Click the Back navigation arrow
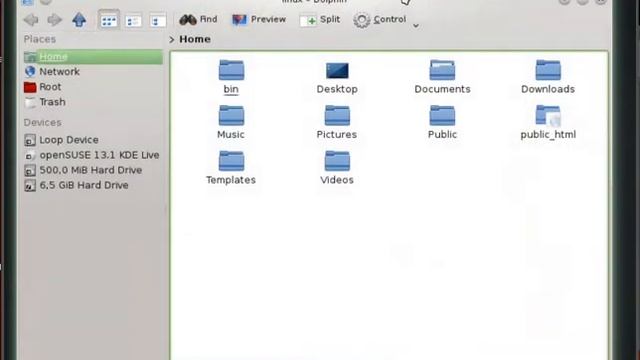The height and width of the screenshot is (360, 640). (31, 20)
